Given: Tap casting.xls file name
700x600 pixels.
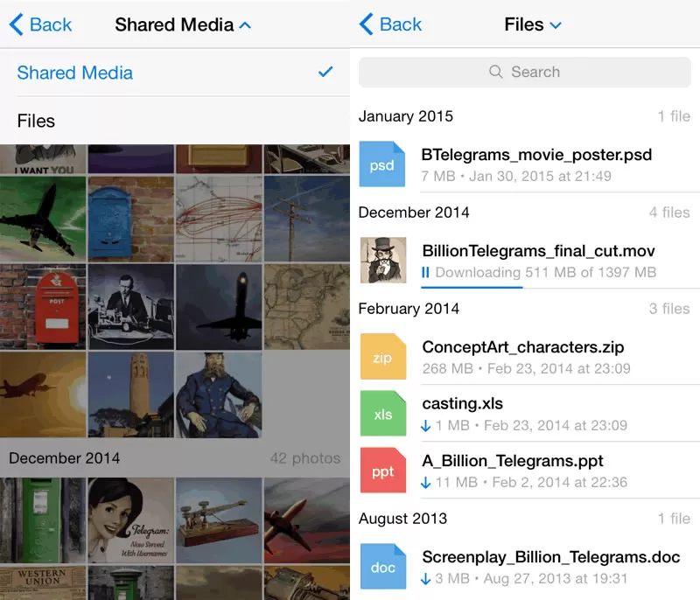Looking at the screenshot, I should 463,404.
